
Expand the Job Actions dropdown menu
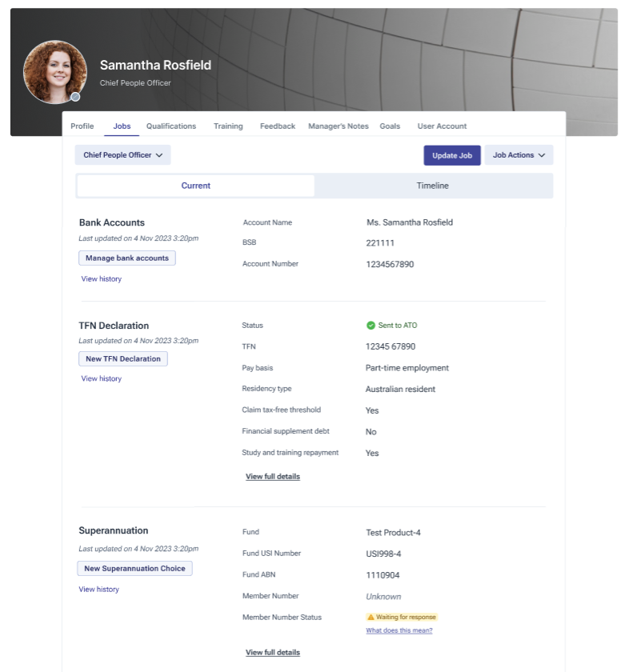tap(519, 155)
